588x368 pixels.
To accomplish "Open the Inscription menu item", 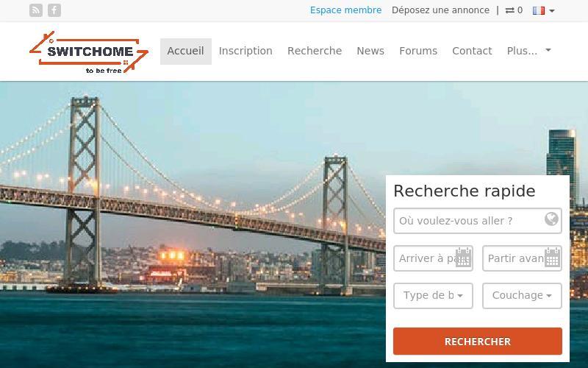I will (x=245, y=51).
